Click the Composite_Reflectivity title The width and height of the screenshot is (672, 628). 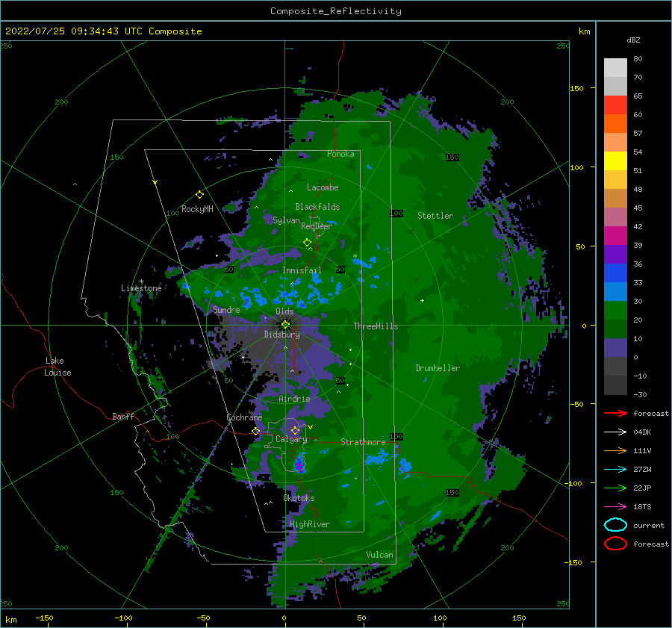point(336,11)
